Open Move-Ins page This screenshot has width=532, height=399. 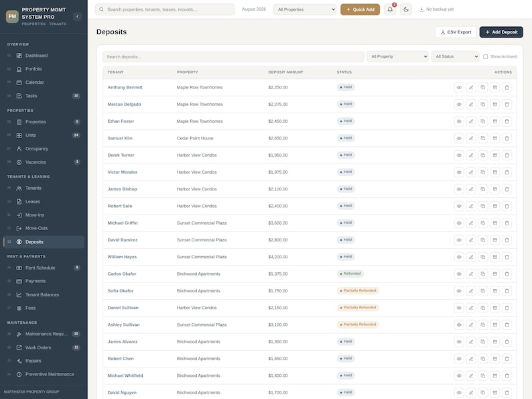click(44, 215)
